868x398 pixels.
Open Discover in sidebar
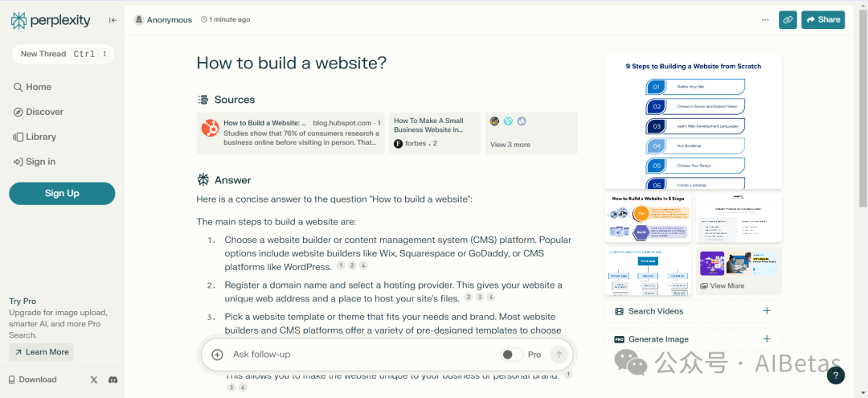coord(44,112)
